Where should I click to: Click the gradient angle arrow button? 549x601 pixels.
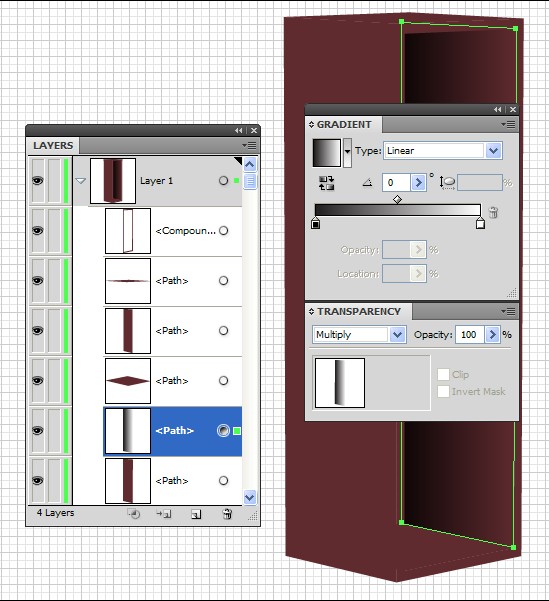[x=418, y=182]
